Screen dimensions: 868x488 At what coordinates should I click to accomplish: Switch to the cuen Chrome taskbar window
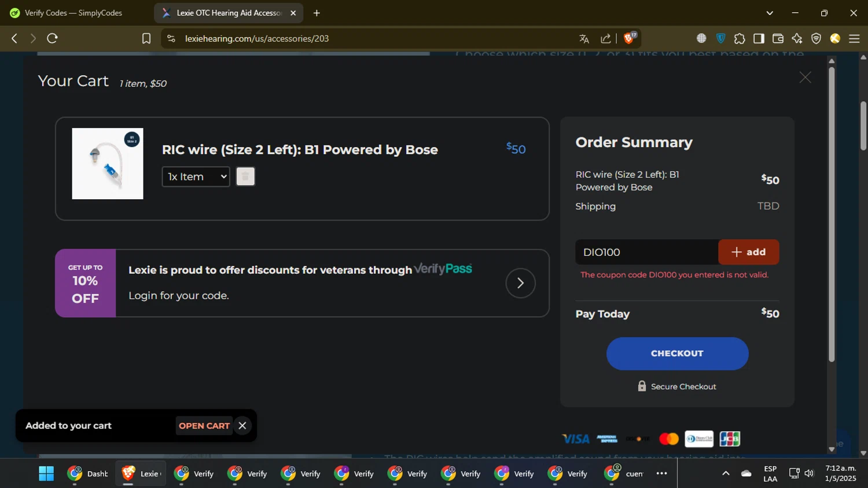[x=624, y=474]
